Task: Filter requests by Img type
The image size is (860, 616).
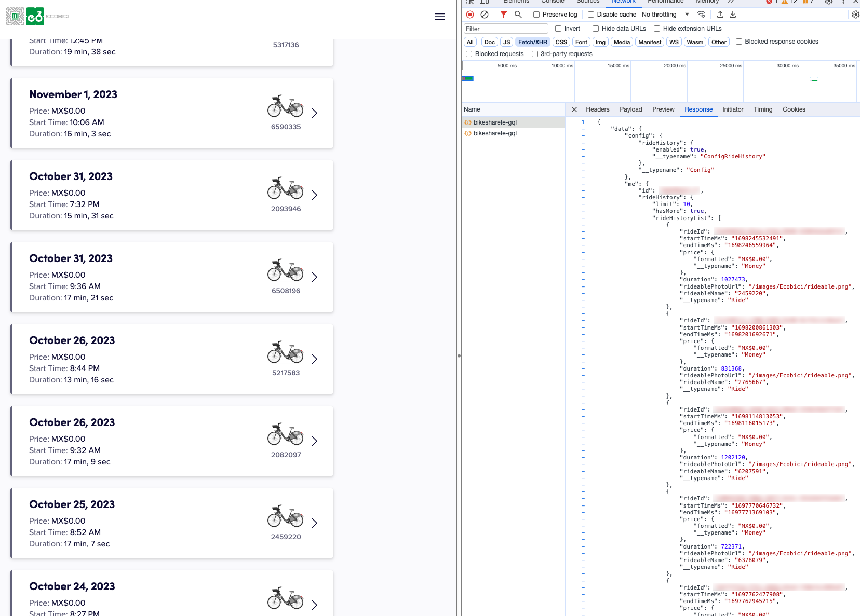Action: pos(600,42)
